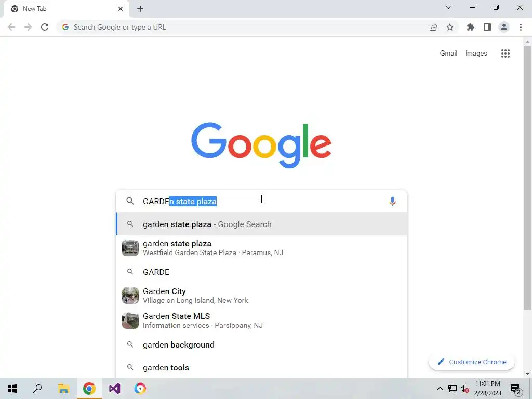Select Westfield Garden State Plaza Paramus suggestion
Screen dimensions: 532x399
coord(262,248)
